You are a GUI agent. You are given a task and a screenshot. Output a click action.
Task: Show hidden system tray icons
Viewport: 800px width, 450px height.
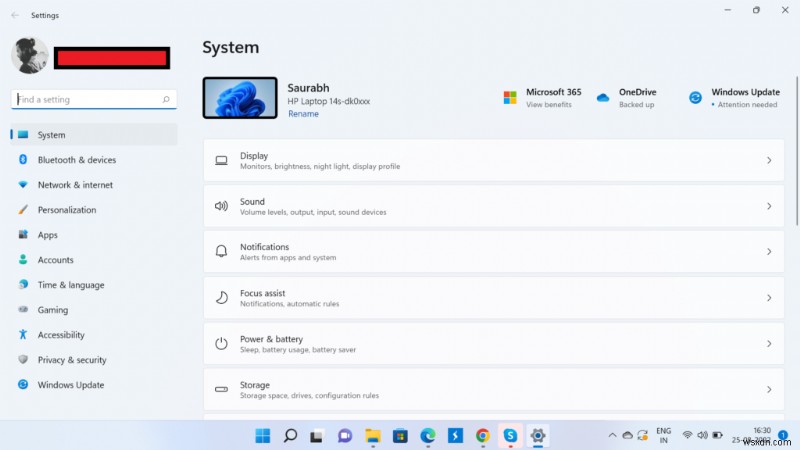tap(612, 435)
